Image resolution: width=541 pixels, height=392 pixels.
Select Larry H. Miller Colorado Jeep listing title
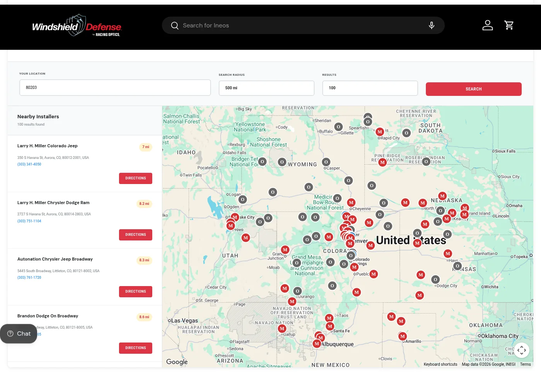click(48, 146)
